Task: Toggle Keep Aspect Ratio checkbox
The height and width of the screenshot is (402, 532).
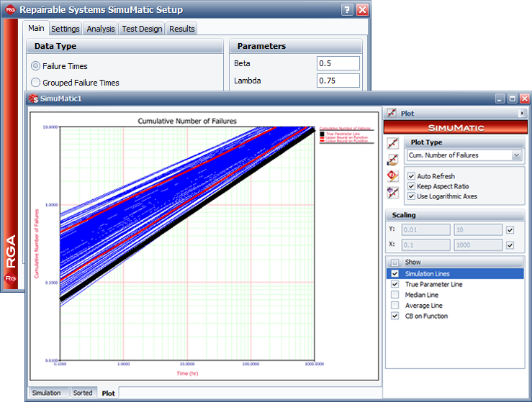Action: (x=411, y=186)
